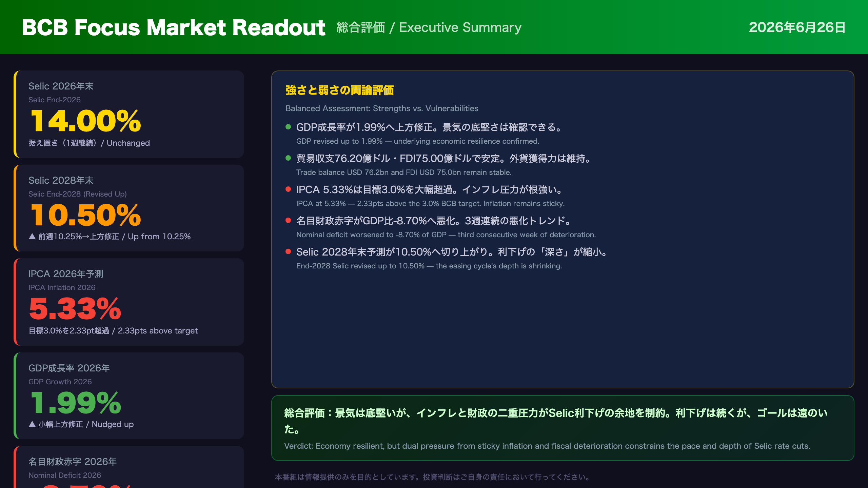Click the 強さと弱さの両論評価 heading
This screenshot has width=868, height=488.
pyautogui.click(x=339, y=90)
